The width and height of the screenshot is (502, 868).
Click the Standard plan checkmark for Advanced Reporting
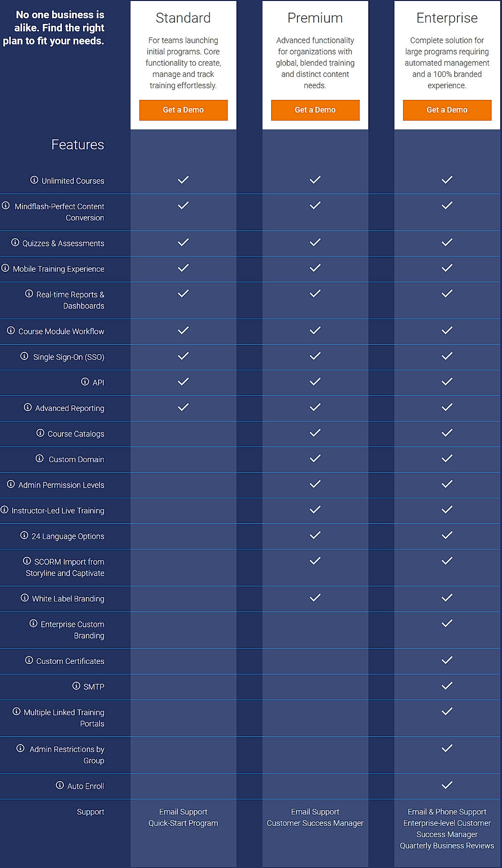[x=183, y=407]
